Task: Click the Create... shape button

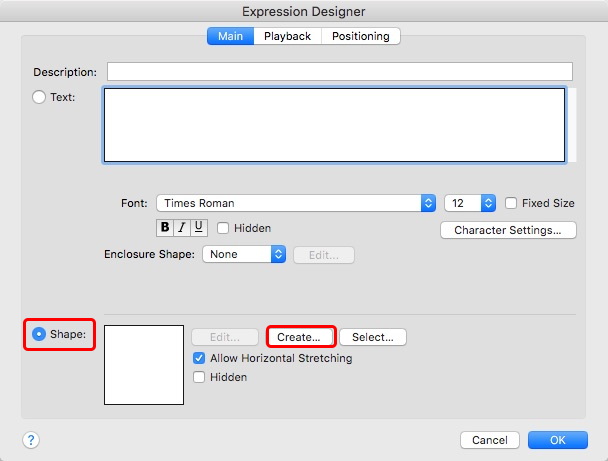Action: point(300,337)
